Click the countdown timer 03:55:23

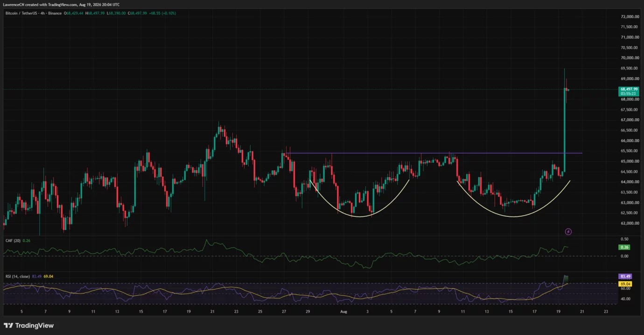tap(629, 93)
